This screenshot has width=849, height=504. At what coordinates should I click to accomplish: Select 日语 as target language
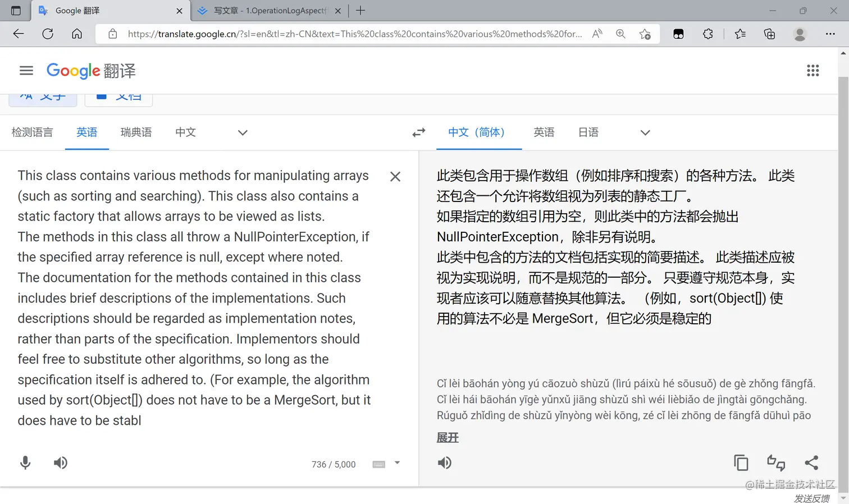[588, 132]
